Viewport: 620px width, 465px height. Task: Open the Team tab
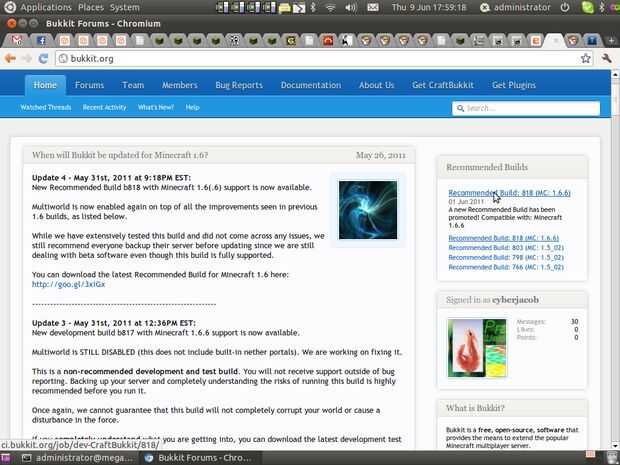point(133,85)
